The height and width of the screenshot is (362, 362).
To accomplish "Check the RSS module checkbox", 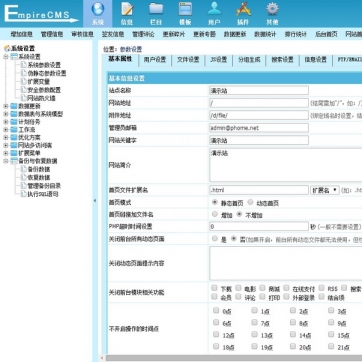I will (321, 288).
